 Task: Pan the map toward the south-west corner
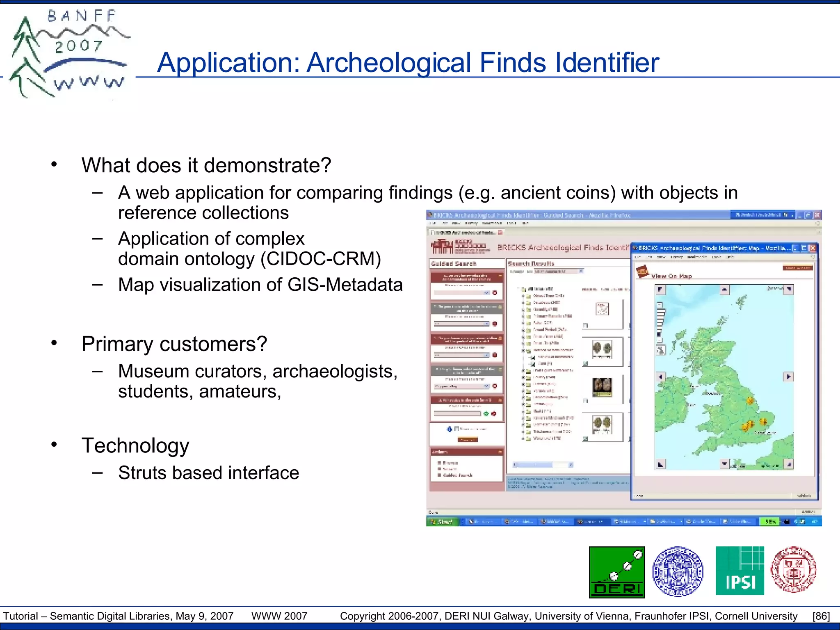(660, 464)
